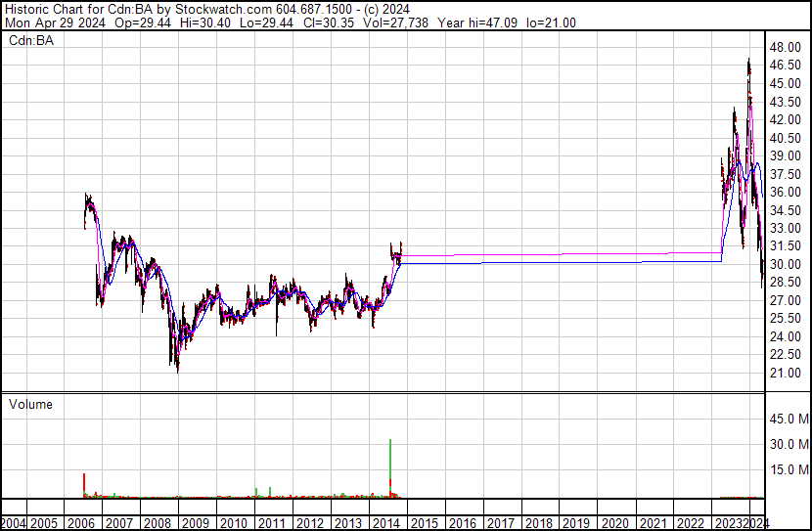Viewport: 812px width, 531px height.
Task: Click the 45.0 M volume axis label
Action: click(788, 420)
